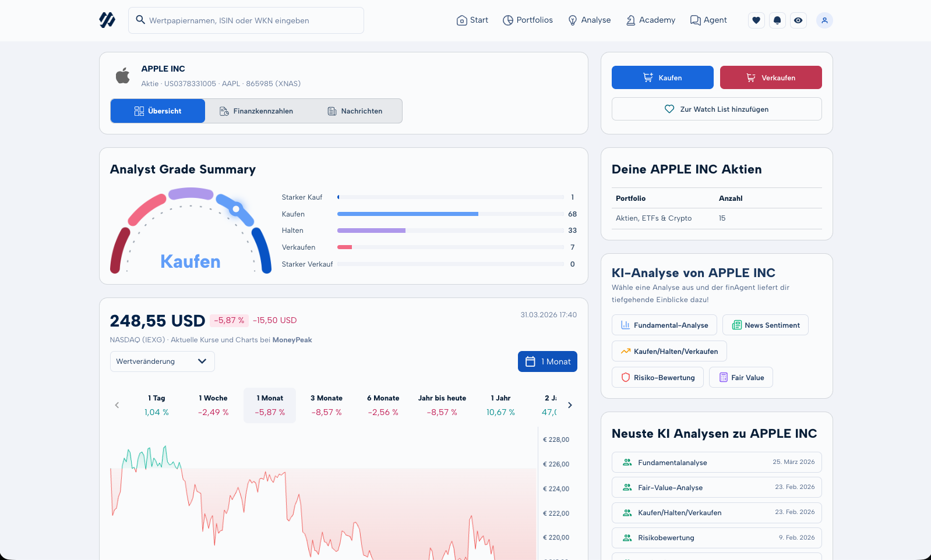The height and width of the screenshot is (560, 931).
Task: Open the Wertveränderung dropdown
Action: click(162, 361)
